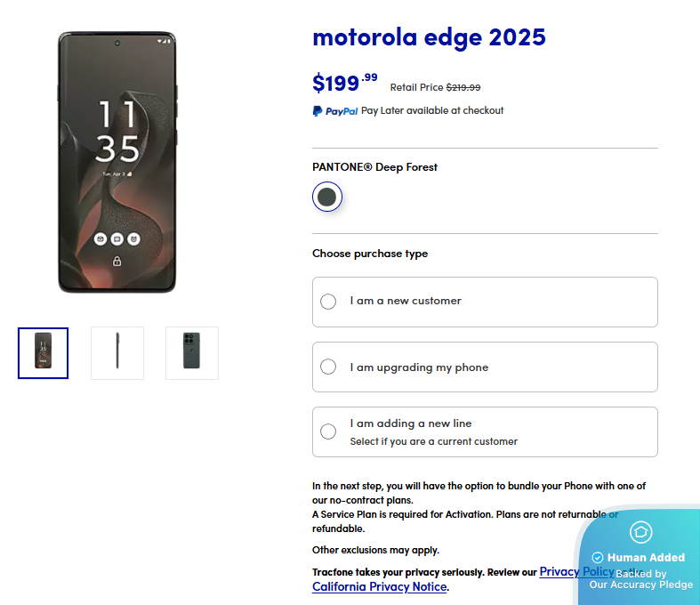This screenshot has width=700, height=605.
Task: View the back camera phone thumbnail
Action: click(192, 352)
